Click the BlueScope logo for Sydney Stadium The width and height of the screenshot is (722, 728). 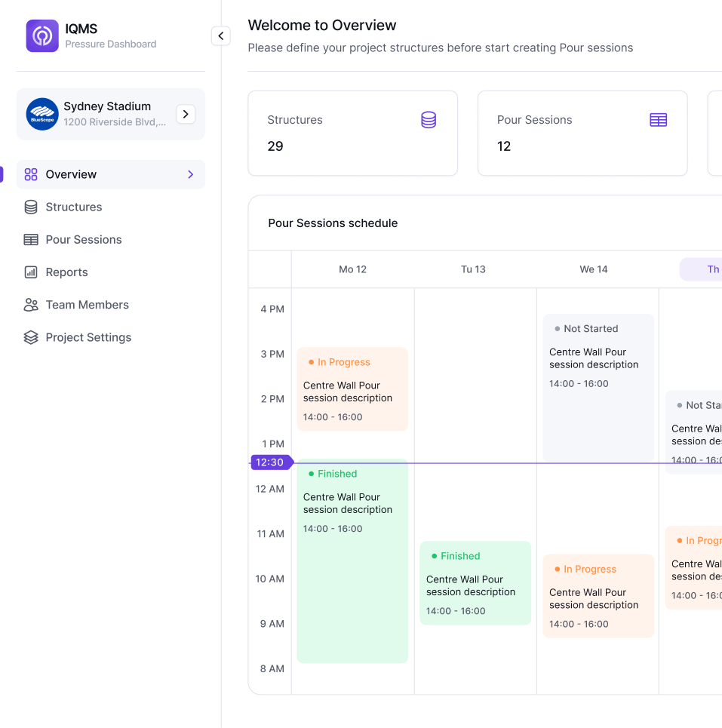[x=42, y=114]
